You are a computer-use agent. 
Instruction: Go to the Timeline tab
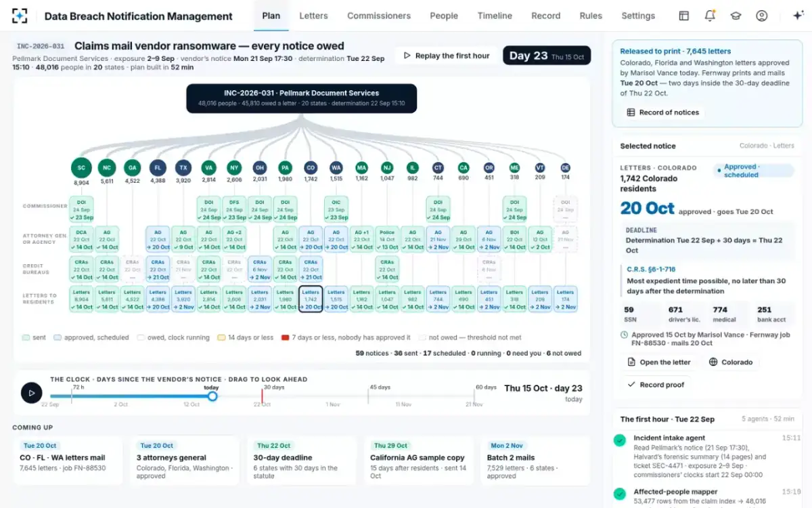click(x=495, y=16)
